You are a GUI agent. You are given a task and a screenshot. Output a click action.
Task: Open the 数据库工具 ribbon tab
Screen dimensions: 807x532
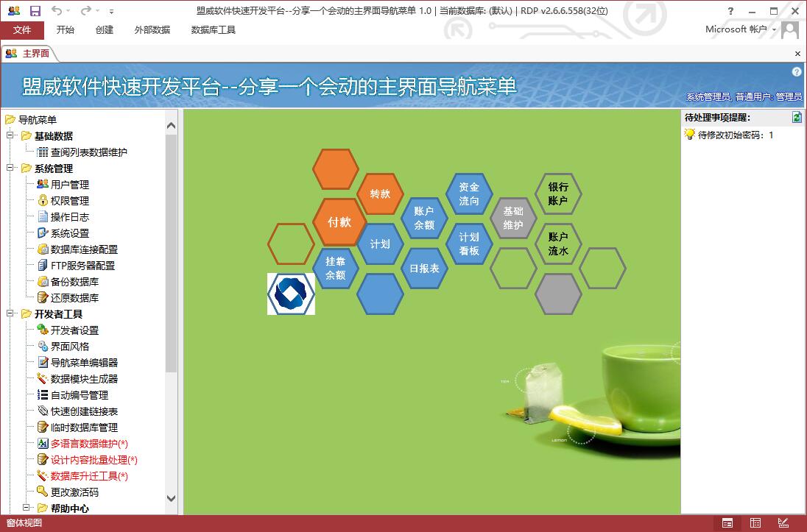pos(214,30)
